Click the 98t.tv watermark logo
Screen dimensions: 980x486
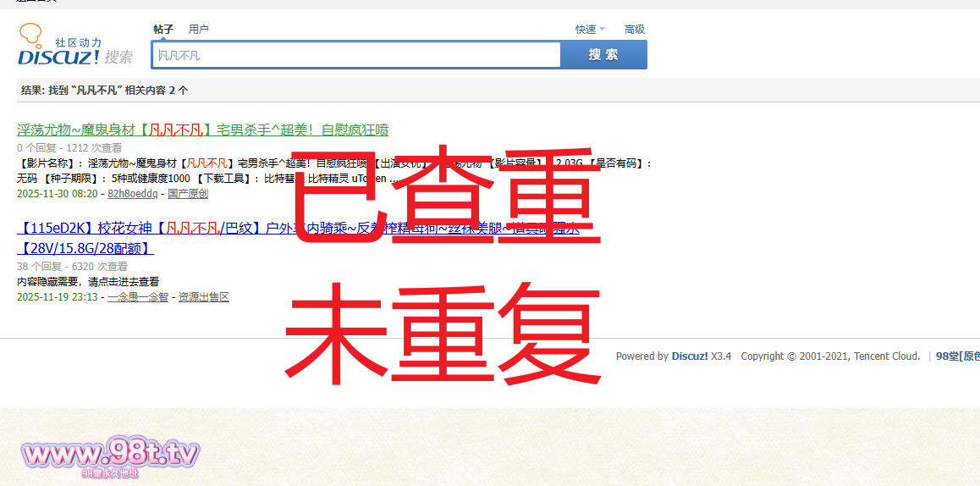(x=110, y=456)
